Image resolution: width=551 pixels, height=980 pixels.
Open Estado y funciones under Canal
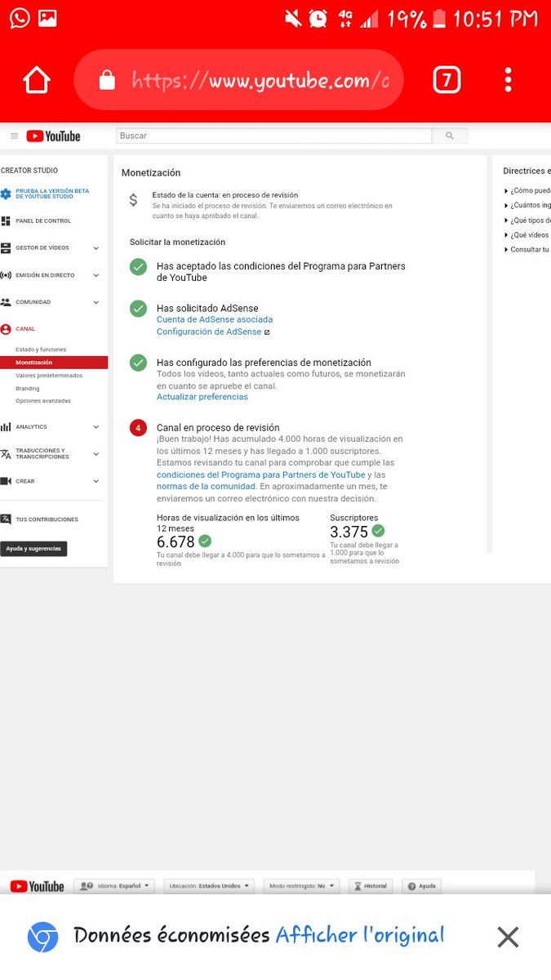(x=41, y=350)
